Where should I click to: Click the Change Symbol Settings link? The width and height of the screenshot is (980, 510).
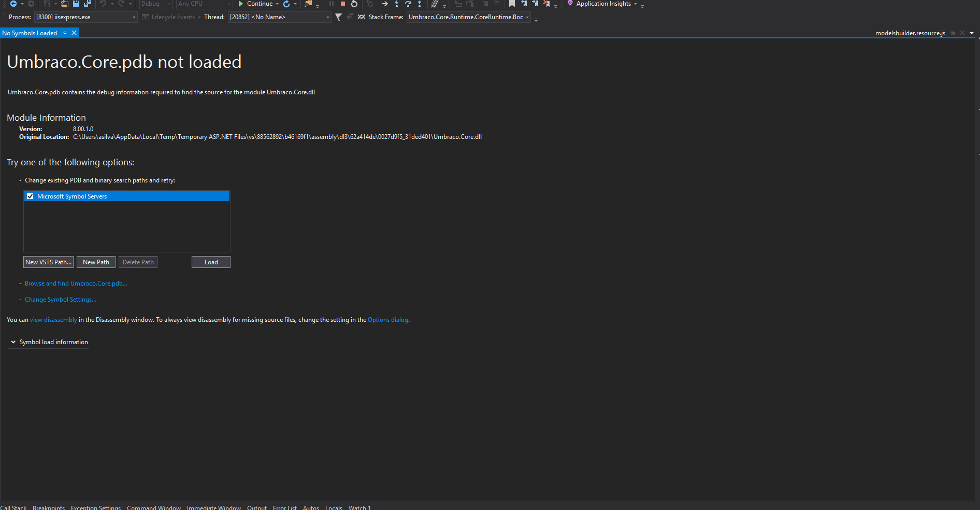tap(60, 300)
